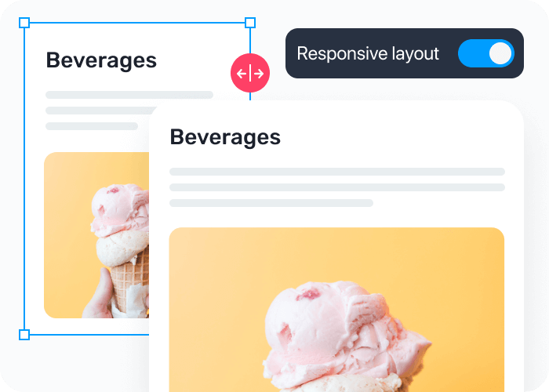Click the large ice cream image in front card

coord(336,310)
